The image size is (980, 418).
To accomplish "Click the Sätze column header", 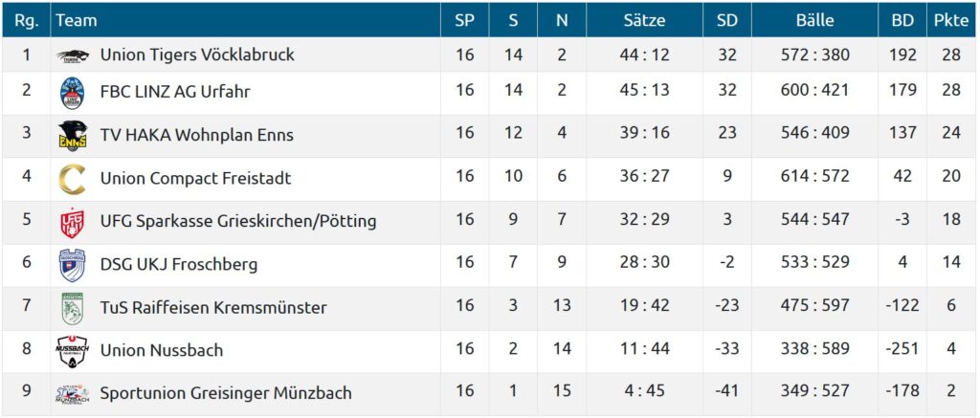I will pyautogui.click(x=644, y=20).
